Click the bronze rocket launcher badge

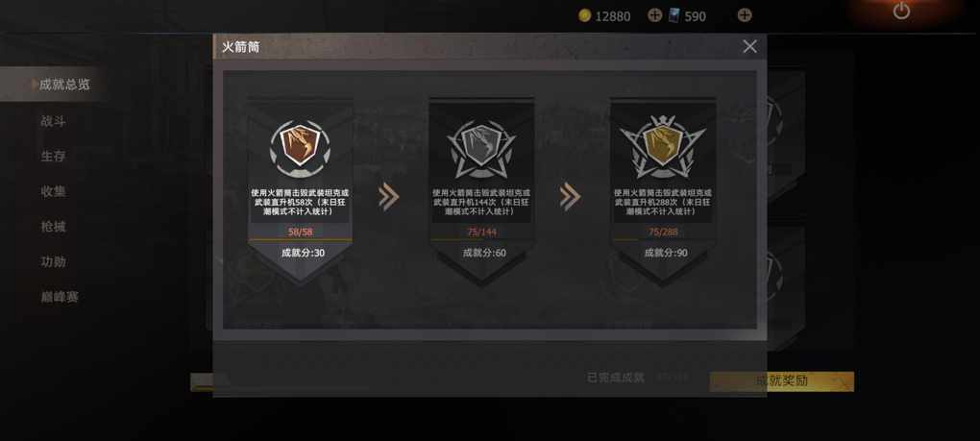[300, 149]
